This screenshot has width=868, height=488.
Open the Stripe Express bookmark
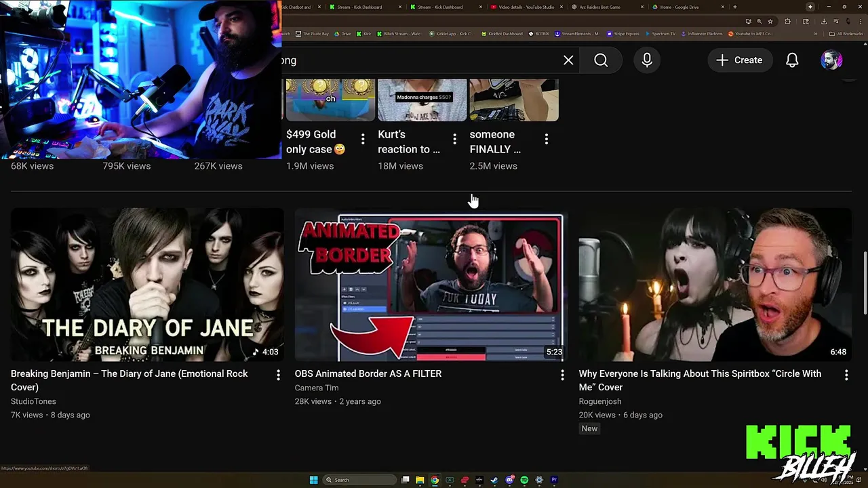click(x=623, y=34)
